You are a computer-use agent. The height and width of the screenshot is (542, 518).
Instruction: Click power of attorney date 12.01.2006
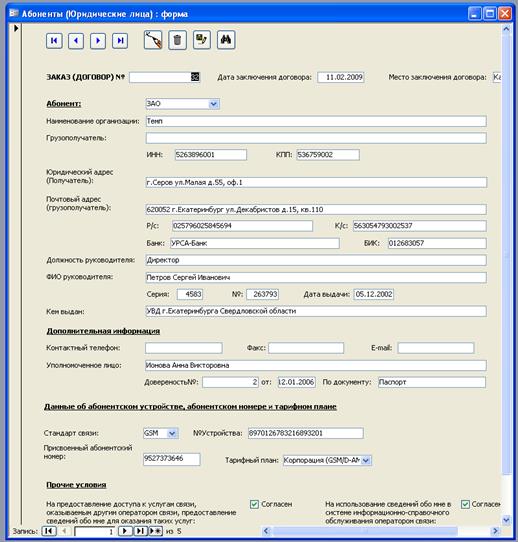296,382
